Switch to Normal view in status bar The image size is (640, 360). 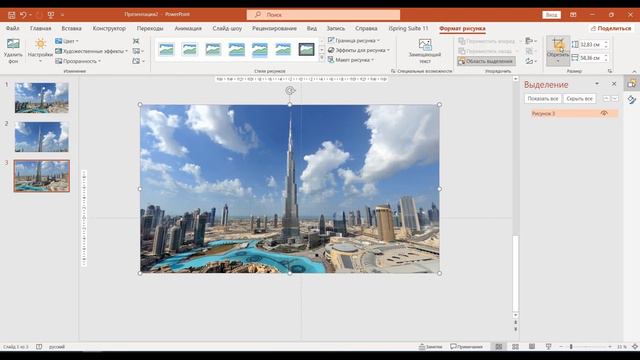[x=499, y=347]
